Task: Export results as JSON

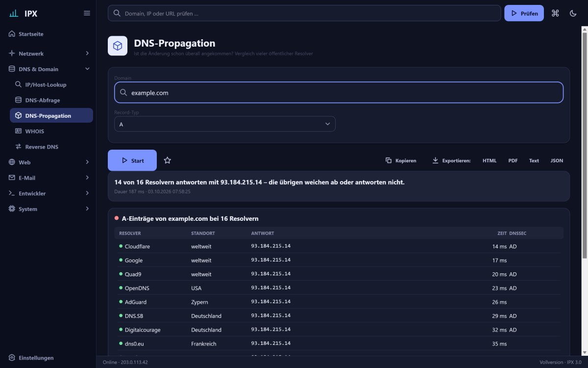Action: (x=557, y=160)
